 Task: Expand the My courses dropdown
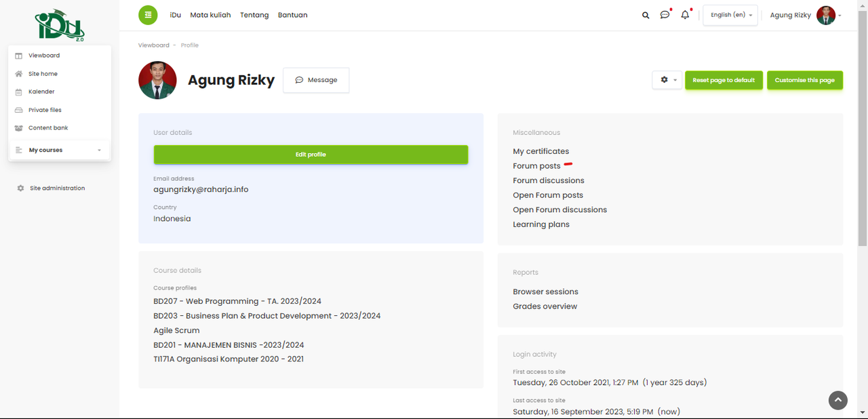[x=60, y=150]
